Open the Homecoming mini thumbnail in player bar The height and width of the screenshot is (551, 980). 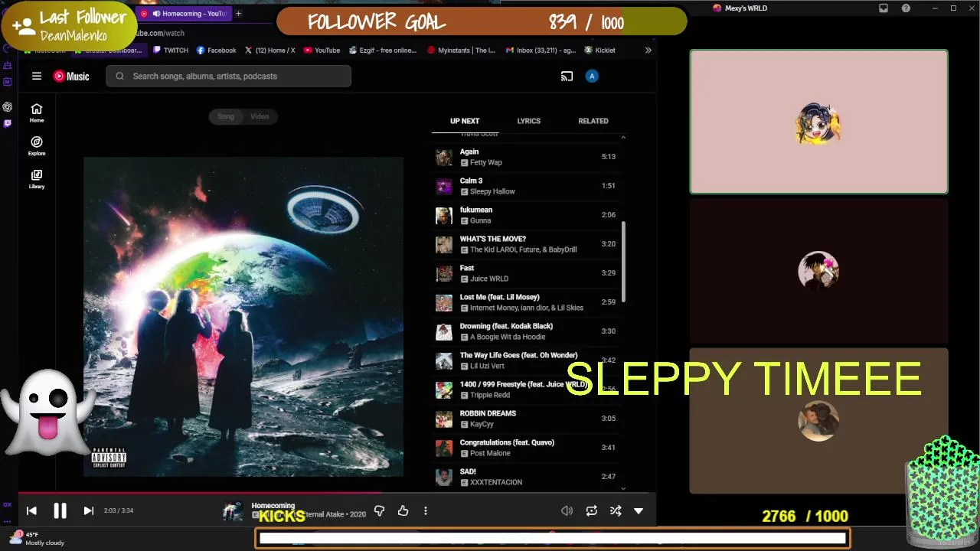click(x=233, y=510)
